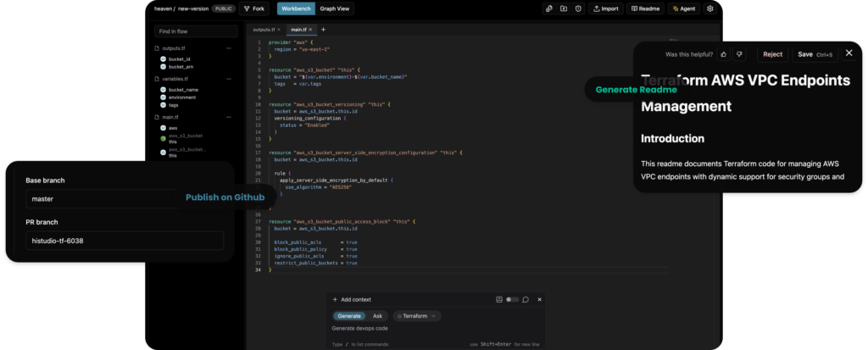Click the robot icon in prompt panel

tap(498, 300)
